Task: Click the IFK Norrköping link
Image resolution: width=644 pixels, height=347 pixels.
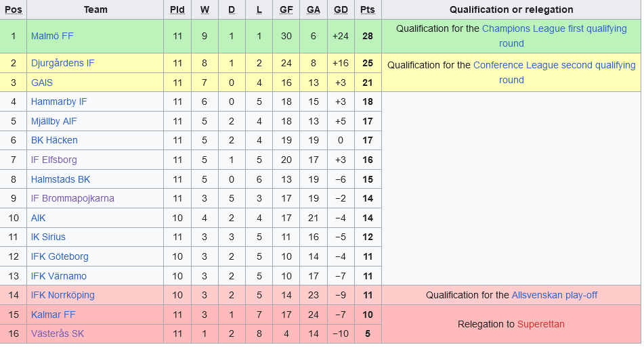Action: pyautogui.click(x=62, y=295)
